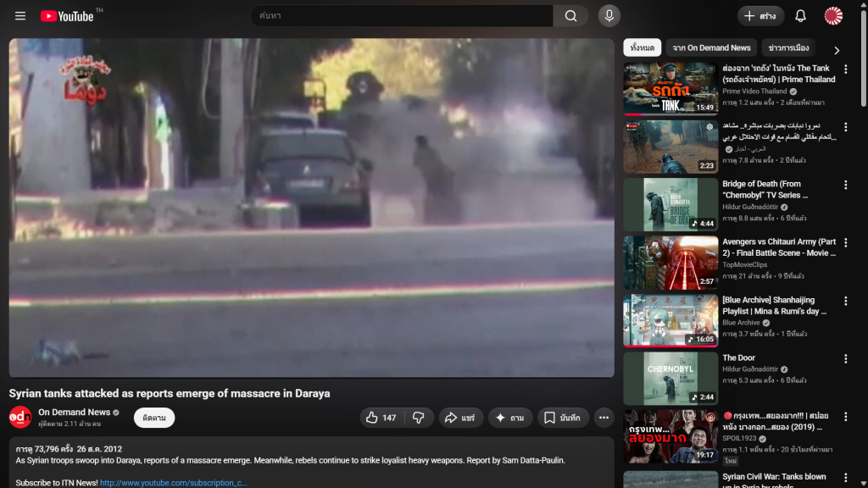
Task: Select the 'จาก On Demand News' chip
Action: [711, 48]
